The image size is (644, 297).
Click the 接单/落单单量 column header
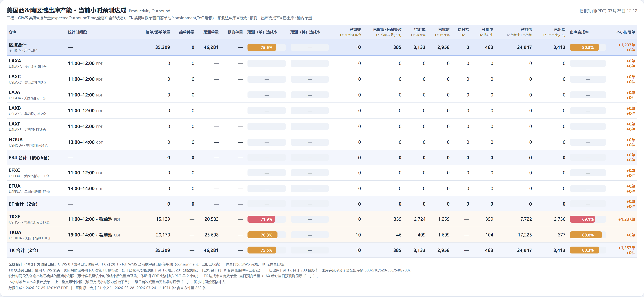click(158, 32)
